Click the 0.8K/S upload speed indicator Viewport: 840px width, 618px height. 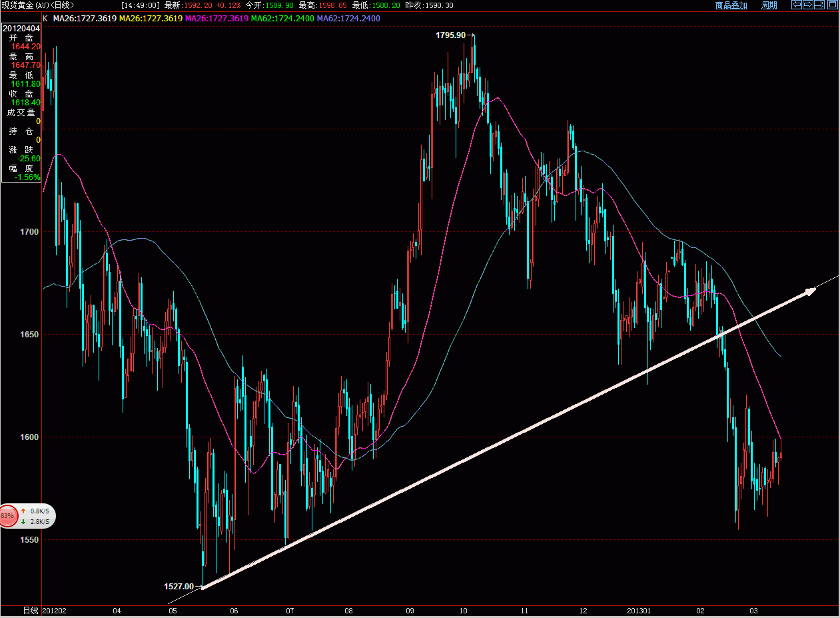[36, 511]
